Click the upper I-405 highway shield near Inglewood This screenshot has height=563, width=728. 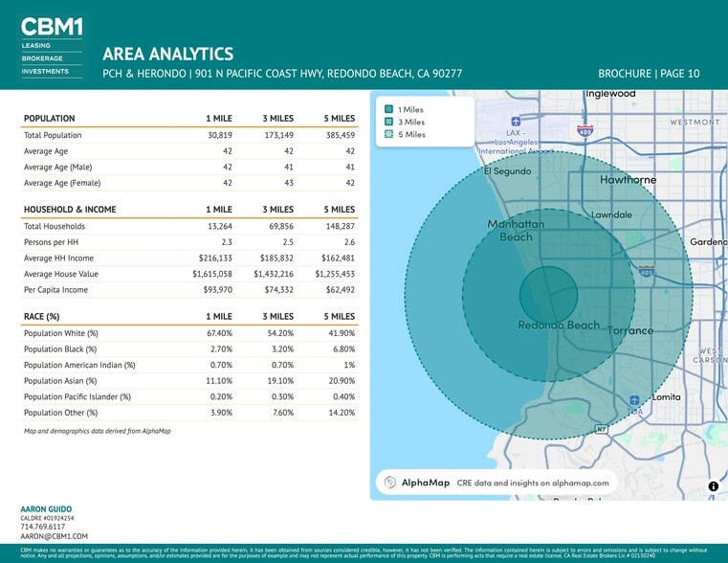pos(585,130)
